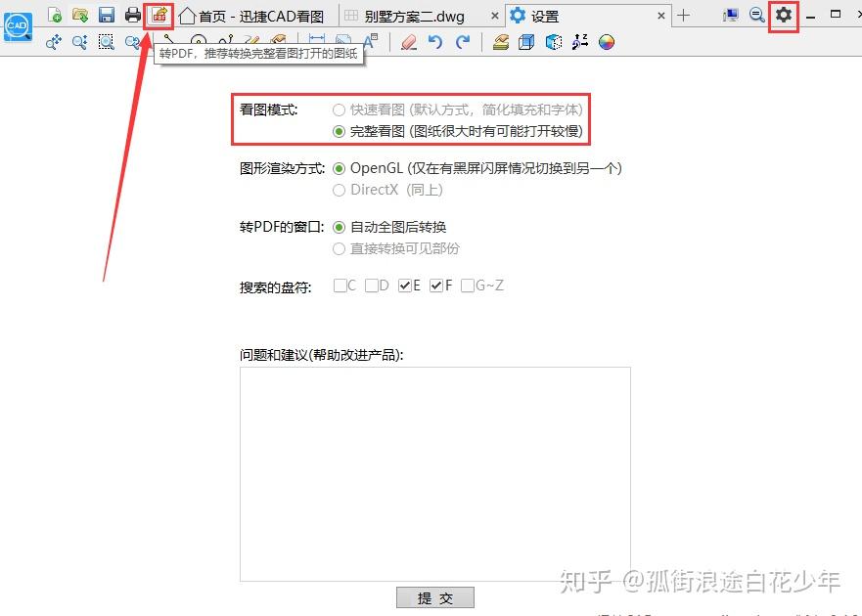This screenshot has width=862, height=616.
Task: Select the pan view tool
Action: 54,42
